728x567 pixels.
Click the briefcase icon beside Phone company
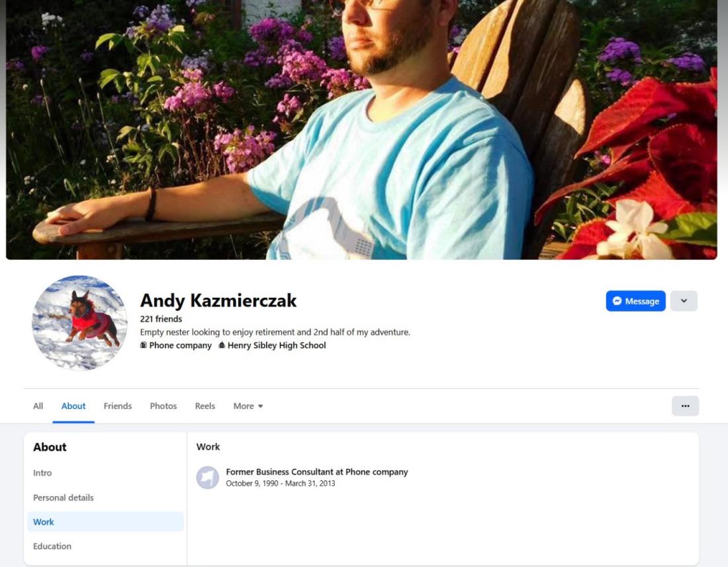144,345
